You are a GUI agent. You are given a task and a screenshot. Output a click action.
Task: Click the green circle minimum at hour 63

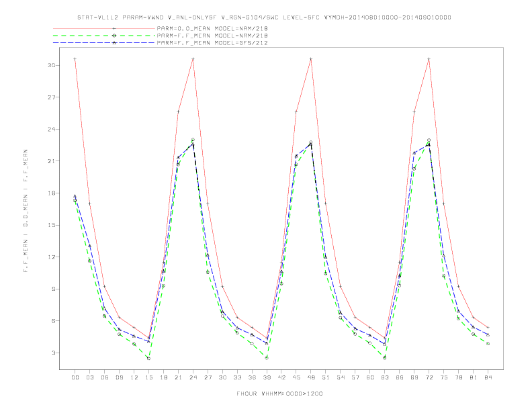pos(385,358)
